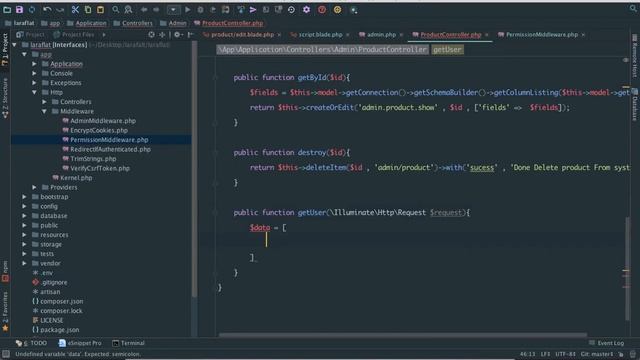Click the Git: master branch status widget
640x360 pixels.
tap(597, 354)
